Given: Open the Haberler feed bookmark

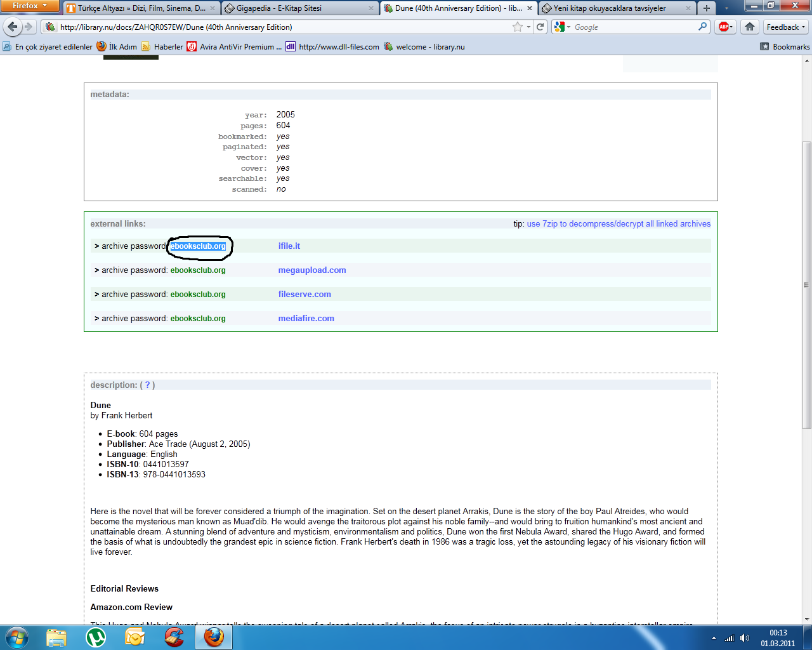Looking at the screenshot, I should point(162,46).
